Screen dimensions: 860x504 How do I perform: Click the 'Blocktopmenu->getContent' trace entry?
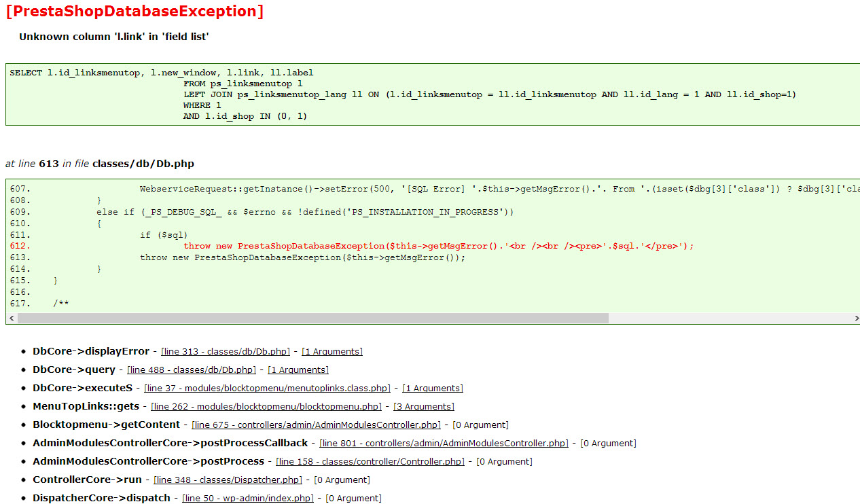[107, 425]
